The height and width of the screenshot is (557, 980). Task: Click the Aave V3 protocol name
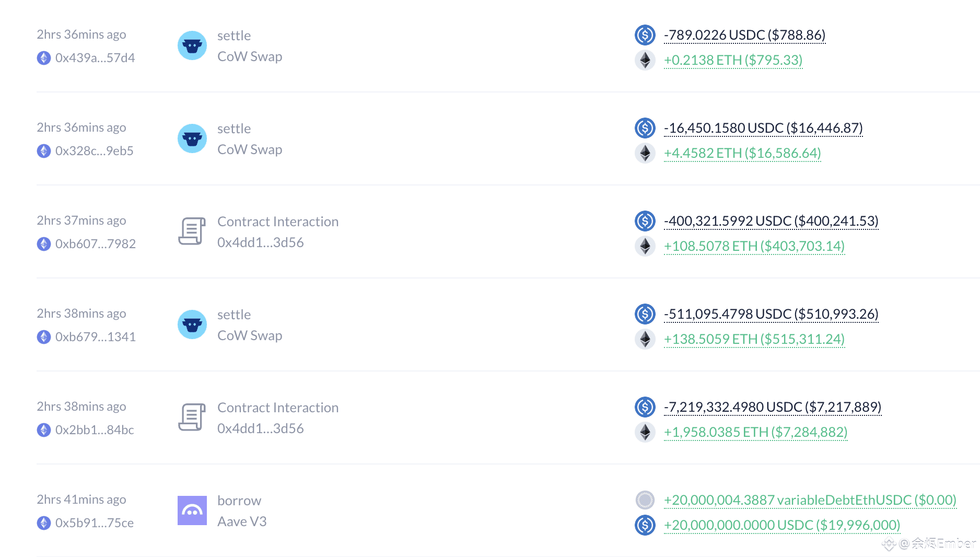point(242,521)
